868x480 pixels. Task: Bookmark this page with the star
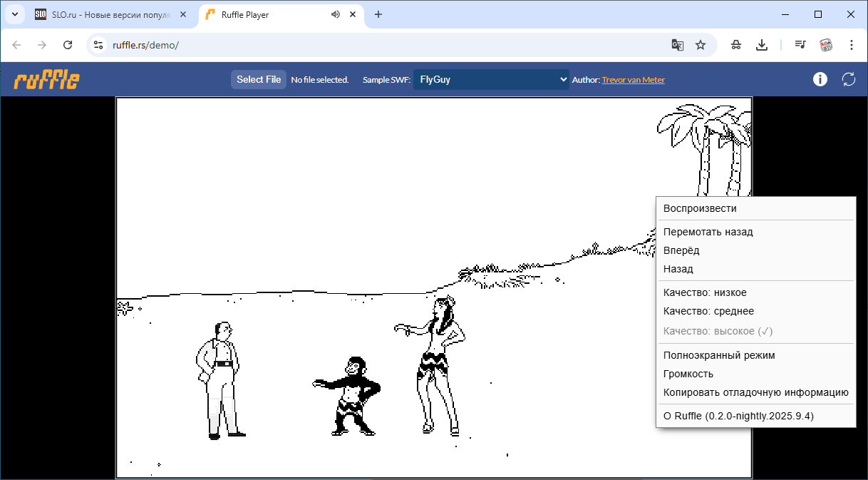click(701, 45)
